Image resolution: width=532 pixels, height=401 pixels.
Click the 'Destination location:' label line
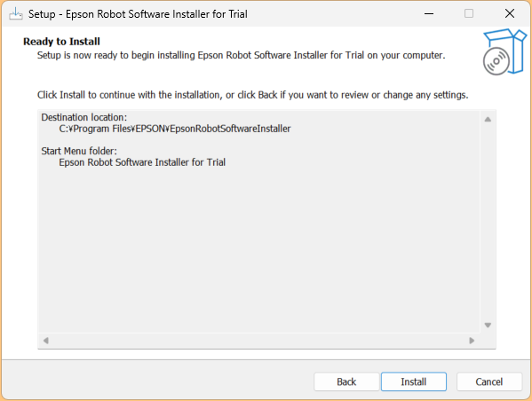(x=83, y=117)
